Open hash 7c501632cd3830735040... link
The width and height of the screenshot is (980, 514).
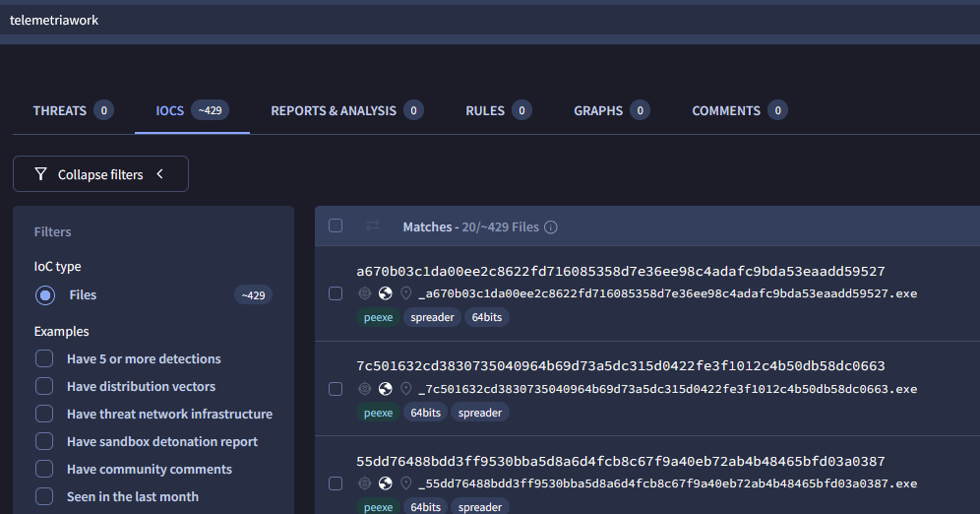click(621, 365)
